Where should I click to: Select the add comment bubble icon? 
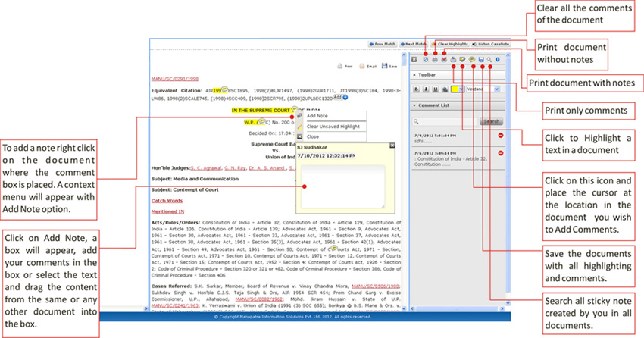[472, 60]
